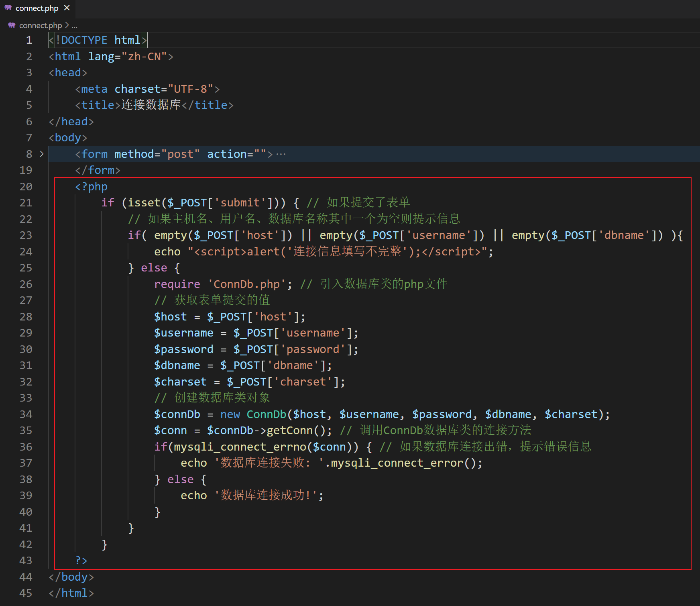
Task: Click the closing </body> tag
Action: pos(71,577)
